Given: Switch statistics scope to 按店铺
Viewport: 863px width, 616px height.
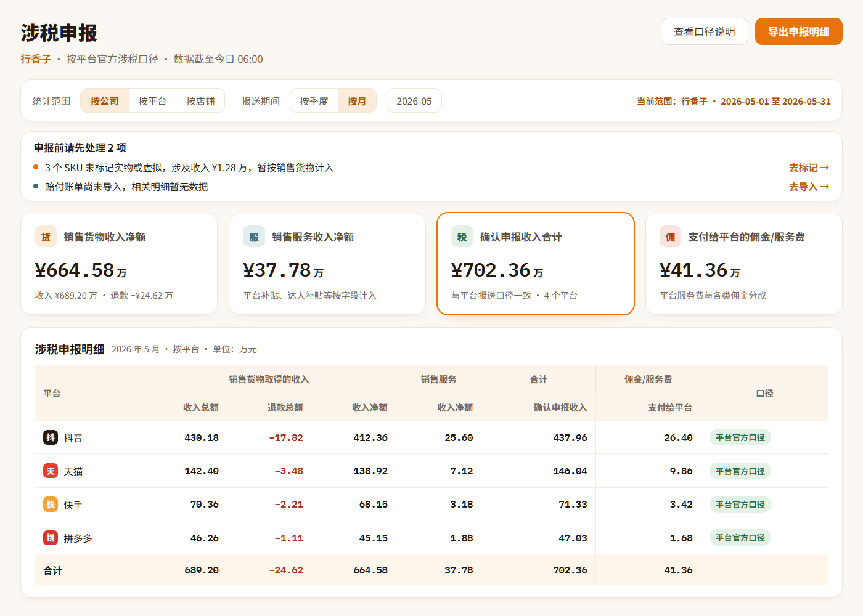Looking at the screenshot, I should (x=200, y=101).
